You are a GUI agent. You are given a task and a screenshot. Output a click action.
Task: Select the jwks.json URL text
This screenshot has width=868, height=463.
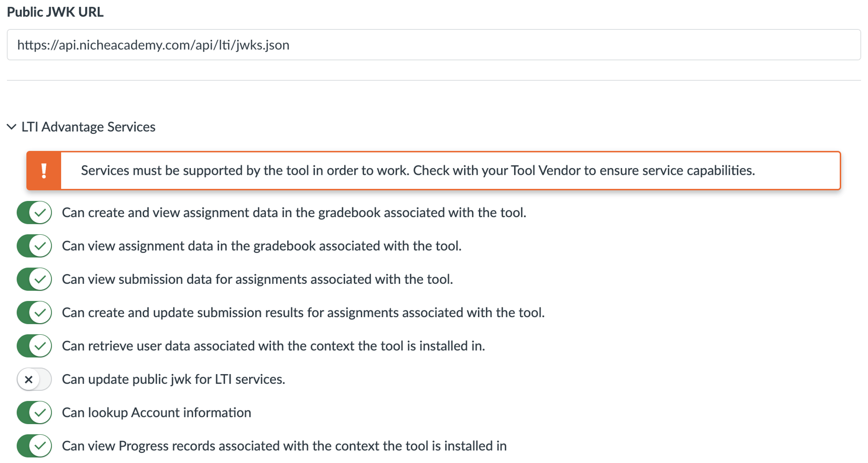[153, 45]
